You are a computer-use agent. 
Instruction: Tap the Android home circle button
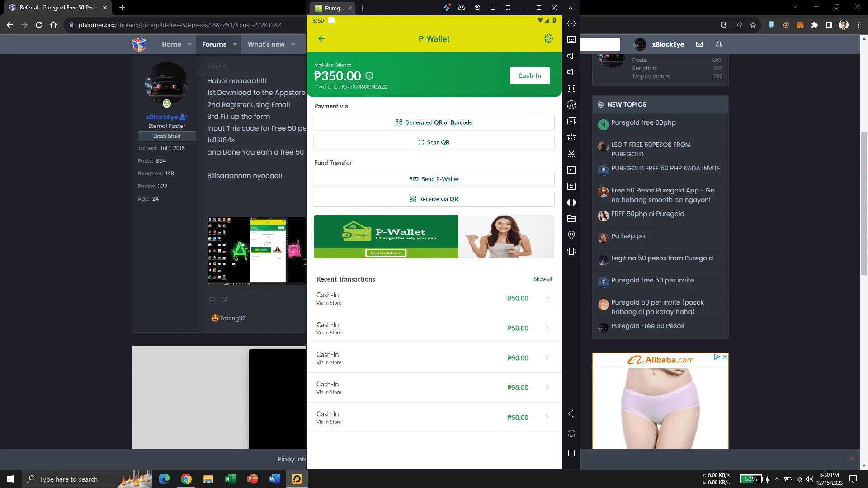(571, 433)
